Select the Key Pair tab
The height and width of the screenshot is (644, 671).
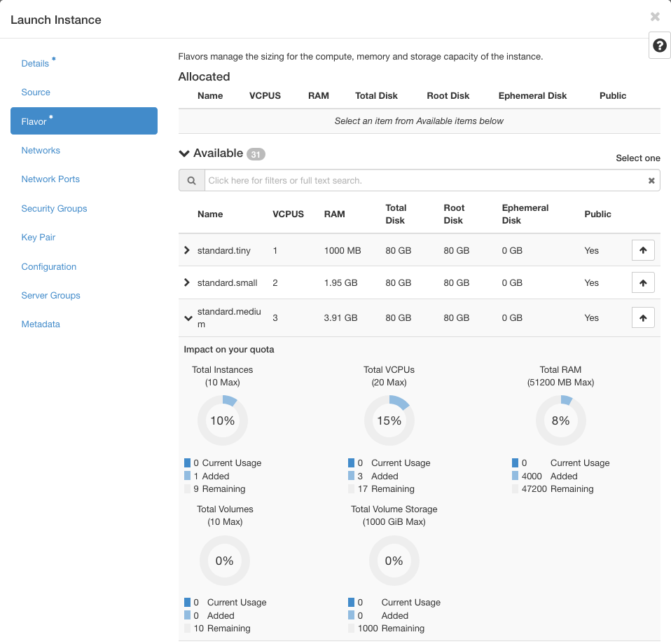click(x=39, y=238)
